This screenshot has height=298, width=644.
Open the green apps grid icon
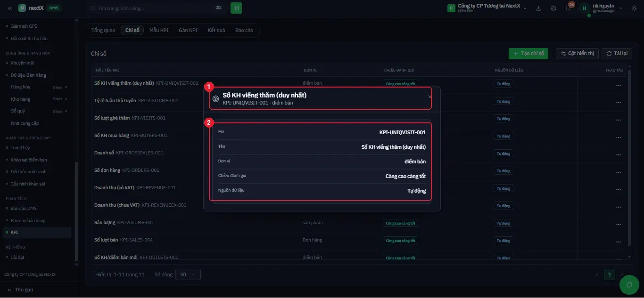click(x=236, y=8)
